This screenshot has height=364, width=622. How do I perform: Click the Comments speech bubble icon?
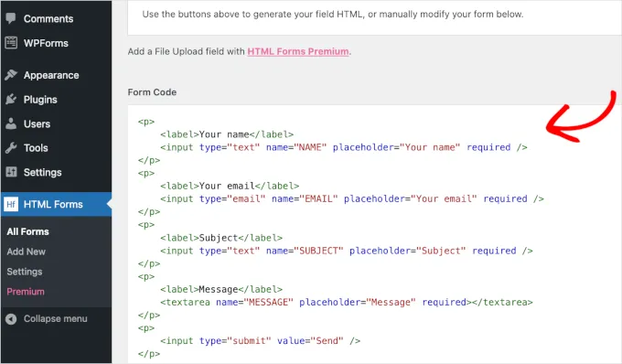click(11, 18)
